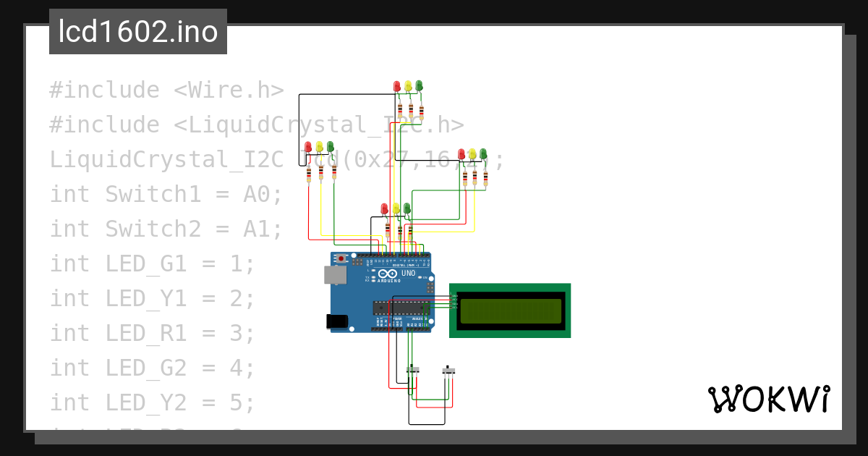This screenshot has width=868, height=456.
Task: Toggle the slide switch nearest the Arduino
Action: point(414,371)
